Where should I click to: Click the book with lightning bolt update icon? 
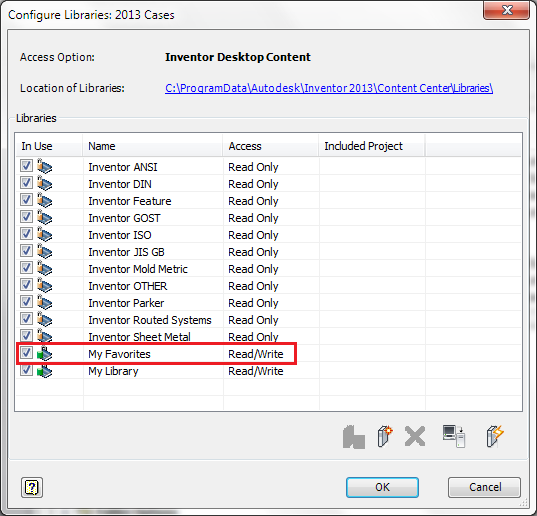tap(495, 436)
